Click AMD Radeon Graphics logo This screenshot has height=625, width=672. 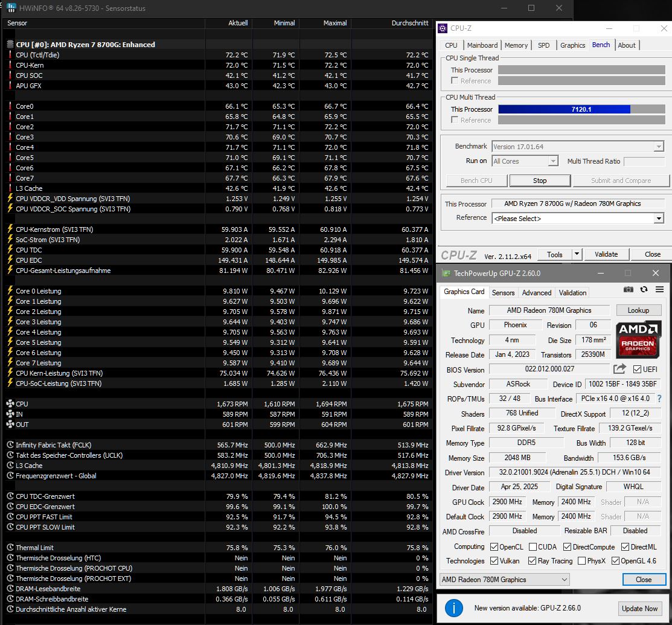click(x=638, y=339)
